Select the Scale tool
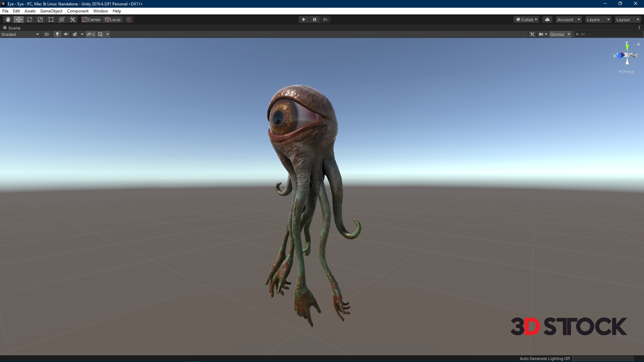This screenshot has width=644, height=362. 40,19
